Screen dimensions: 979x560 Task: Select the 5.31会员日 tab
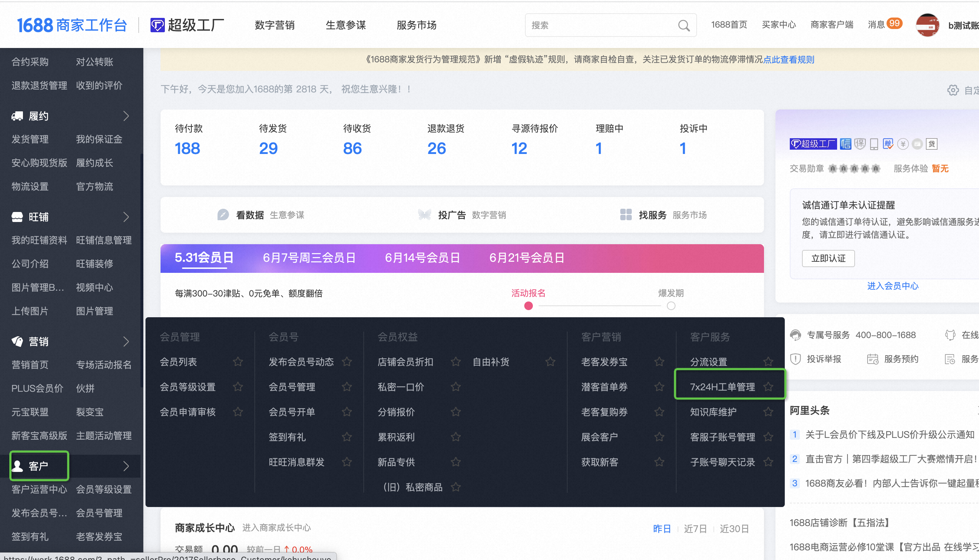pyautogui.click(x=204, y=258)
